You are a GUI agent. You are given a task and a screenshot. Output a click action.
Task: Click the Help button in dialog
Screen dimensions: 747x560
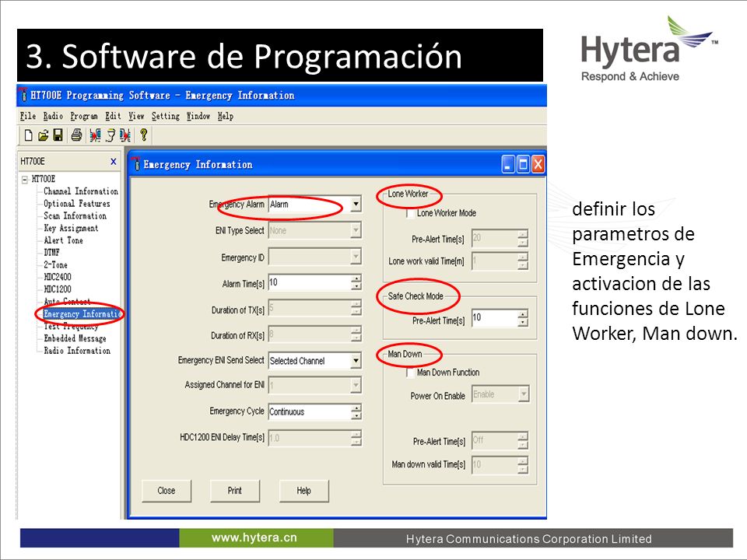click(x=303, y=491)
